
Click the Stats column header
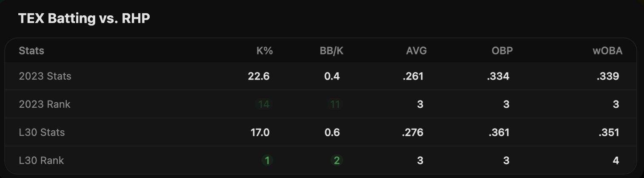31,51
